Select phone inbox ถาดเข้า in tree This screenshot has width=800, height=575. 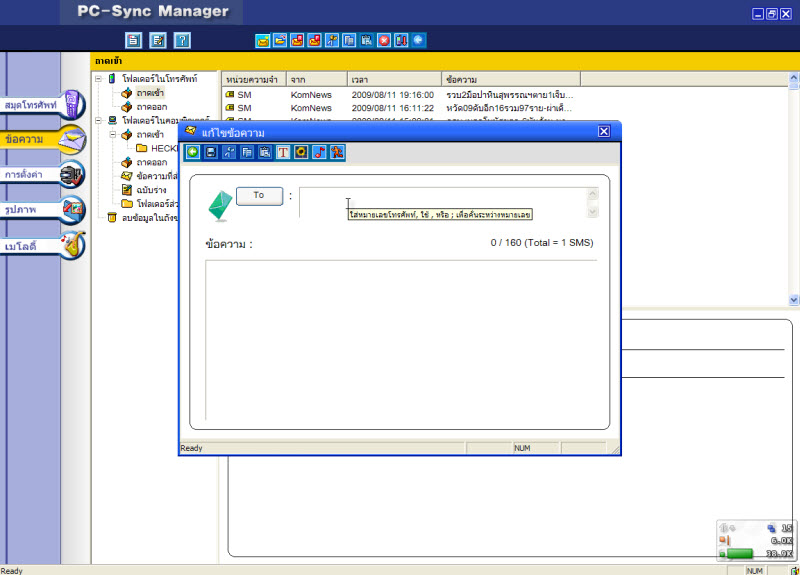click(x=150, y=93)
